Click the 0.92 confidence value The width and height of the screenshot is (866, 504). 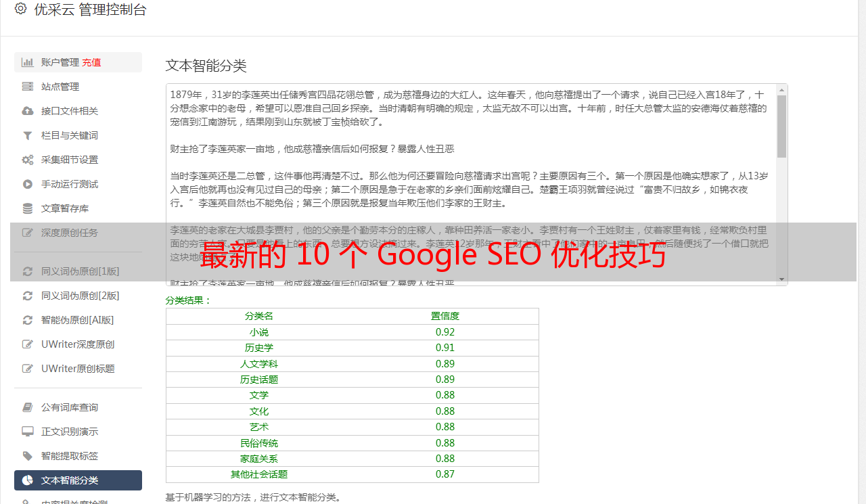coord(445,332)
